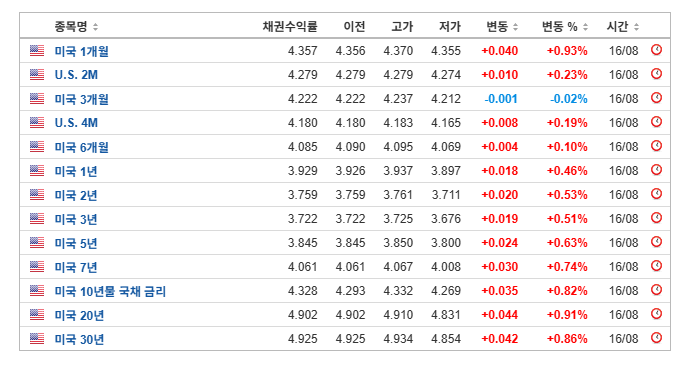Open the 미국 7년 bond link
Image resolution: width=682 pixels, height=367 pixels.
coord(76,267)
